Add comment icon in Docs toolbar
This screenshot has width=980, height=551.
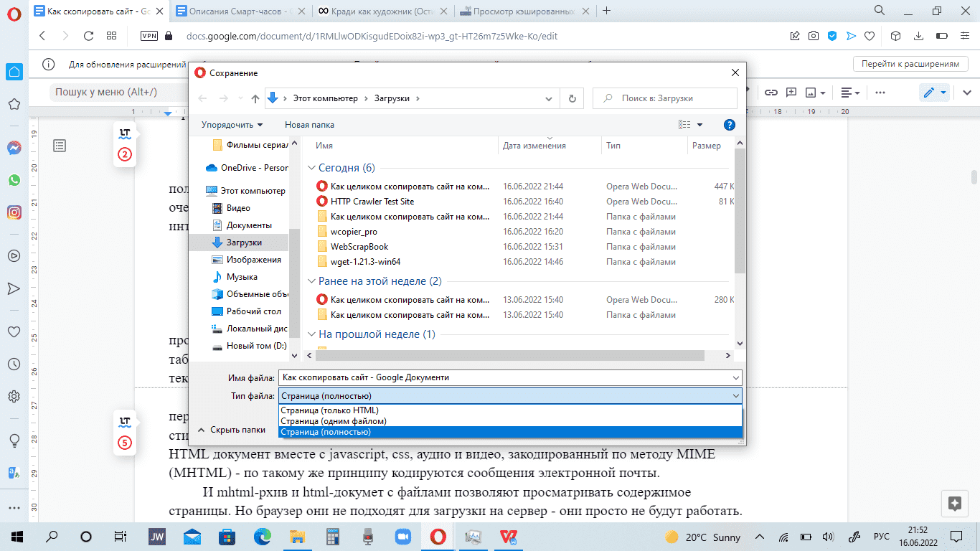pyautogui.click(x=791, y=93)
